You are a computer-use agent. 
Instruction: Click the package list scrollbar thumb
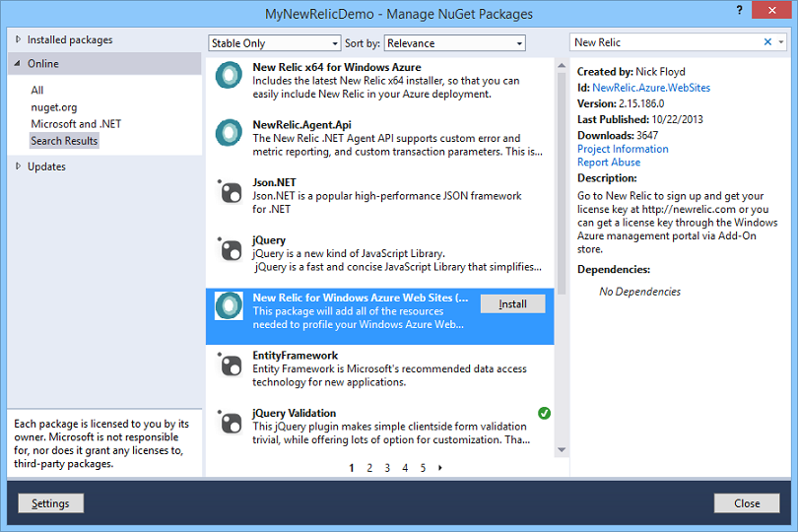pos(562,183)
